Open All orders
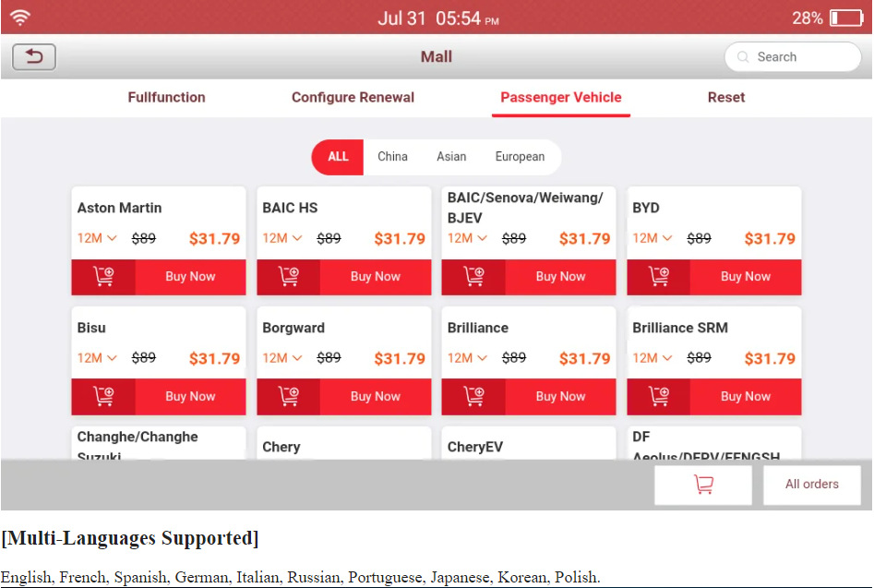This screenshot has width=874, height=588. (811, 485)
